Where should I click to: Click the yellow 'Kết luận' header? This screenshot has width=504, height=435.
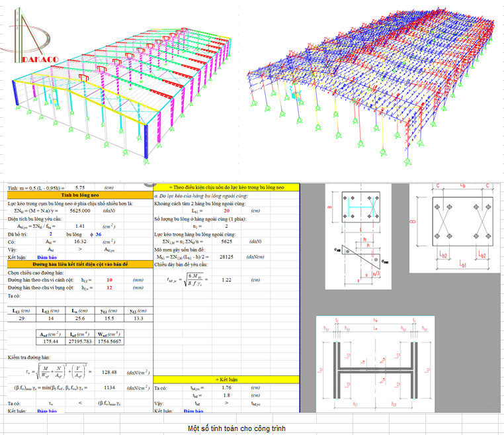[226, 378]
